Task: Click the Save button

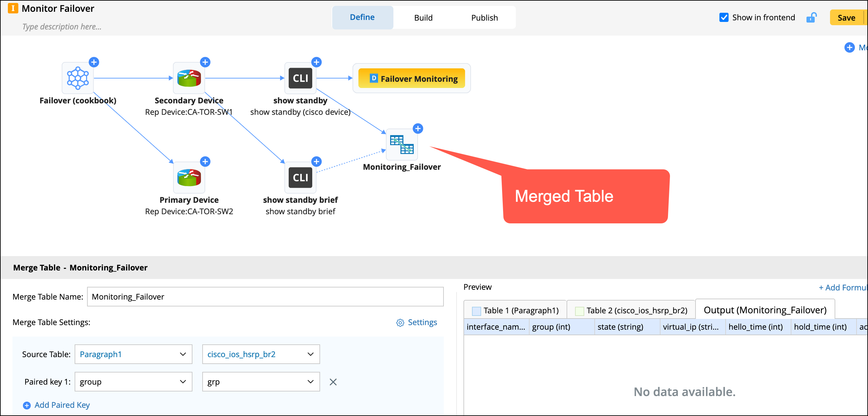Action: click(x=846, y=18)
